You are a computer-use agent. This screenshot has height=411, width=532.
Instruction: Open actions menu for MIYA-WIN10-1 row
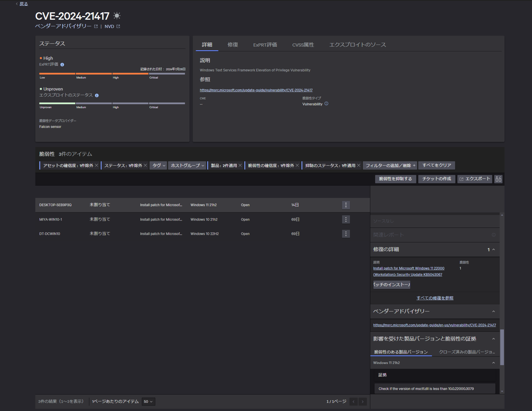(346, 219)
